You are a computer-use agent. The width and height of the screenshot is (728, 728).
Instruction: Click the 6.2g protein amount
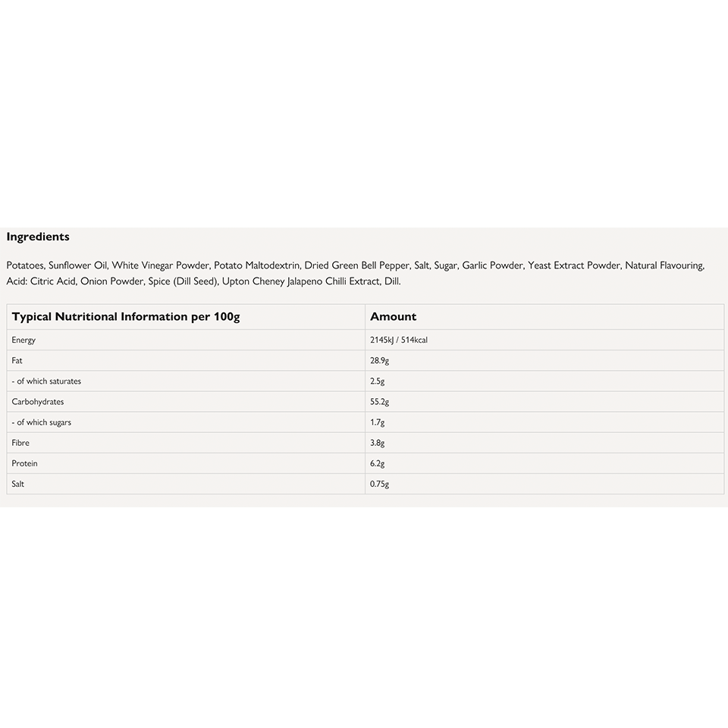pos(378,463)
